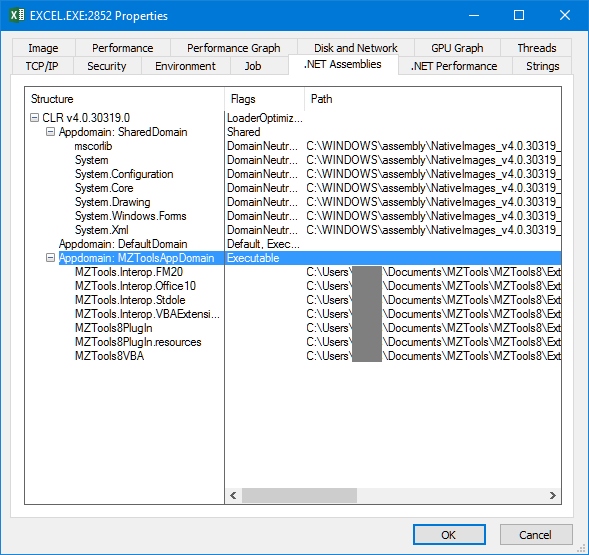Sort by the Structure column header

125,99
